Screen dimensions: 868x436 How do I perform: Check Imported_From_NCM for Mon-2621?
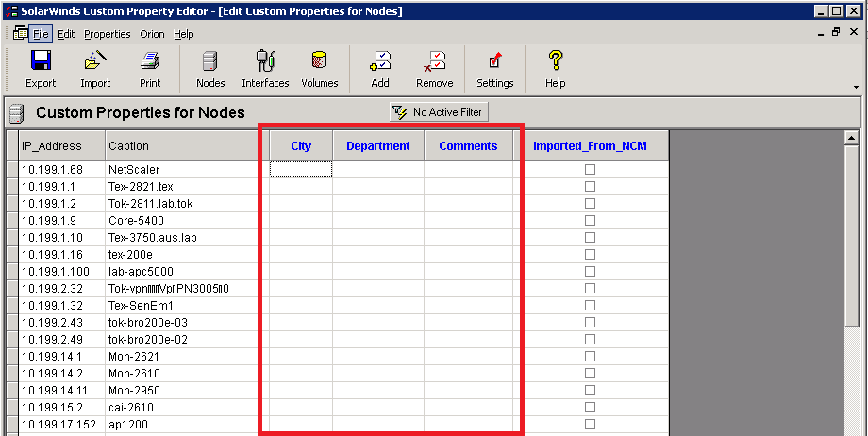pyautogui.click(x=590, y=356)
